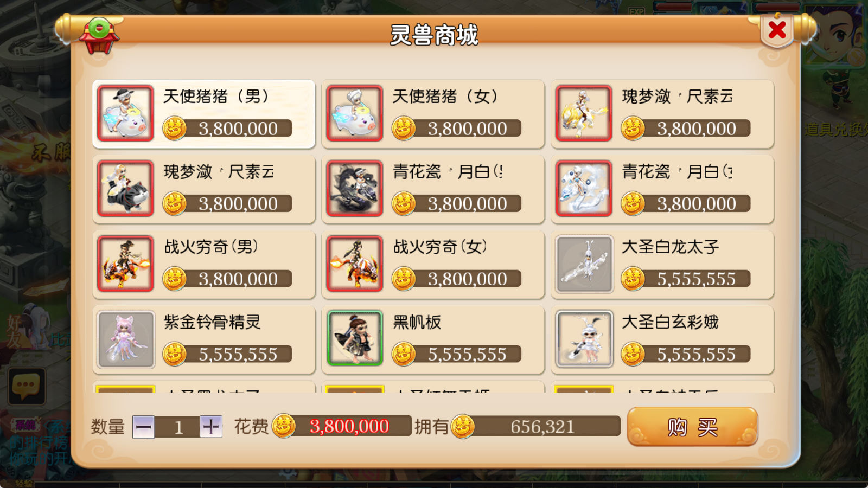The image size is (868, 488).
Task: Choose the 战火穷奇(女) mount icon
Action: point(355,264)
